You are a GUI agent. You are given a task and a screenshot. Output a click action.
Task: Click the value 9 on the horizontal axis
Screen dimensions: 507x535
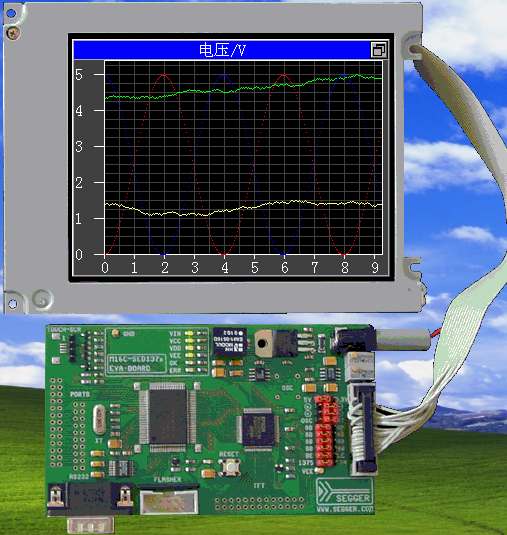point(375,268)
